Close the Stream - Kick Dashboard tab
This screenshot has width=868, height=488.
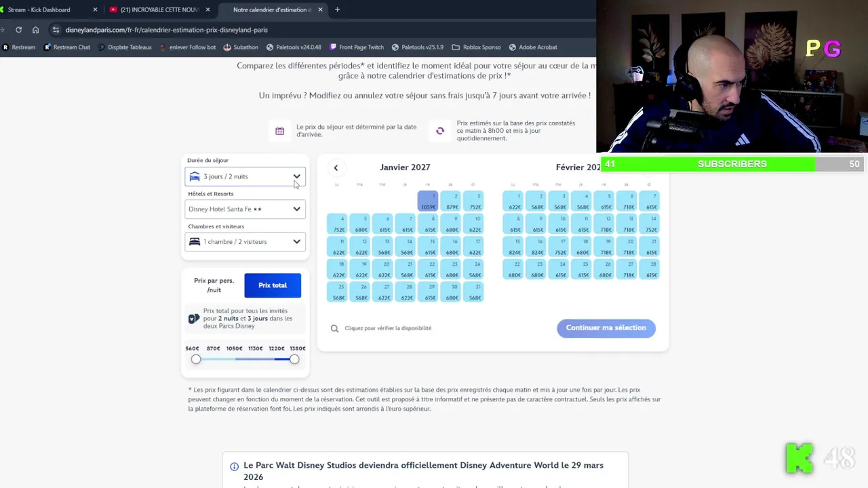point(95,9)
